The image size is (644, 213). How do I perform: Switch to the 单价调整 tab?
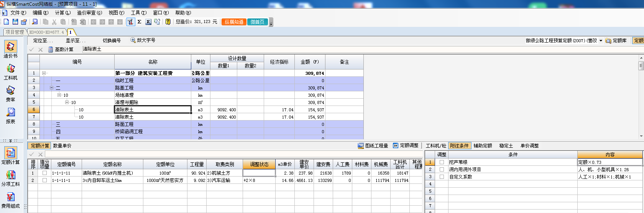coord(529,146)
